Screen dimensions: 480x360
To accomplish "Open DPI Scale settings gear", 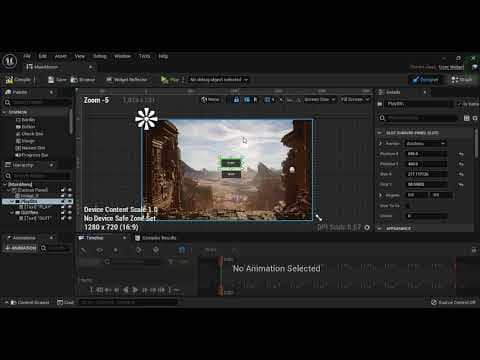I will click(367, 228).
